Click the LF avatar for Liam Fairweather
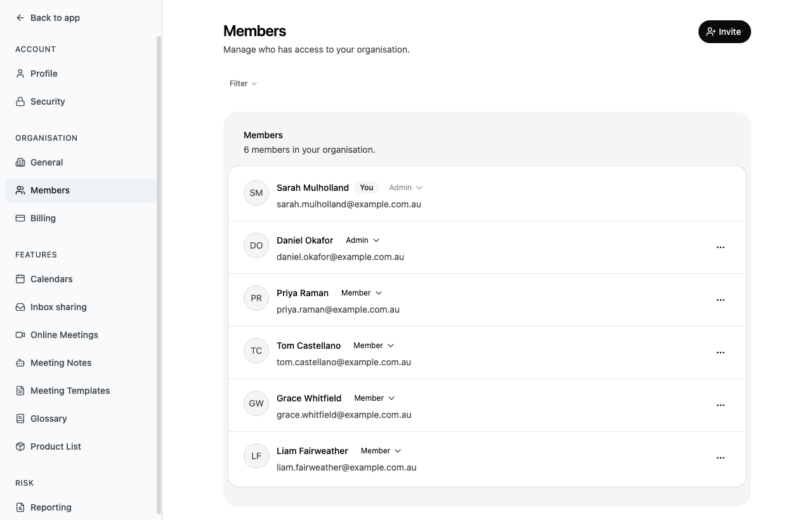The height and width of the screenshot is (520, 812). click(x=256, y=456)
